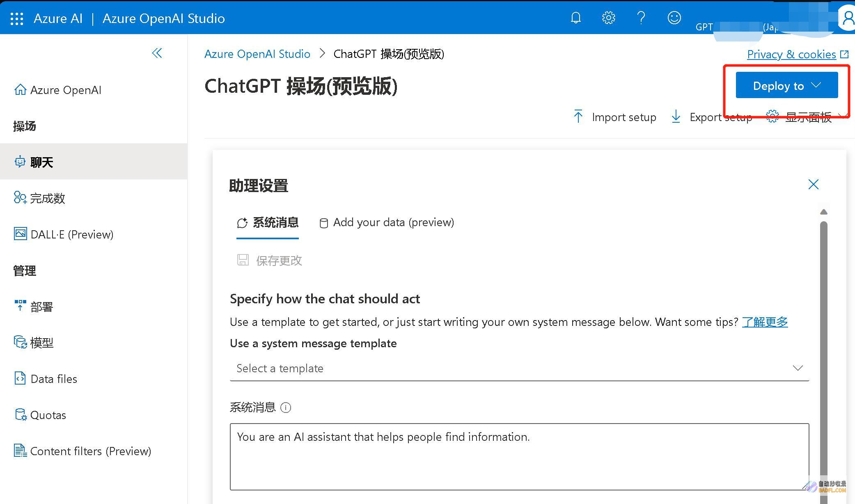Collapse the left navigation panel
Viewport: 855px width, 504px height.
click(x=157, y=53)
